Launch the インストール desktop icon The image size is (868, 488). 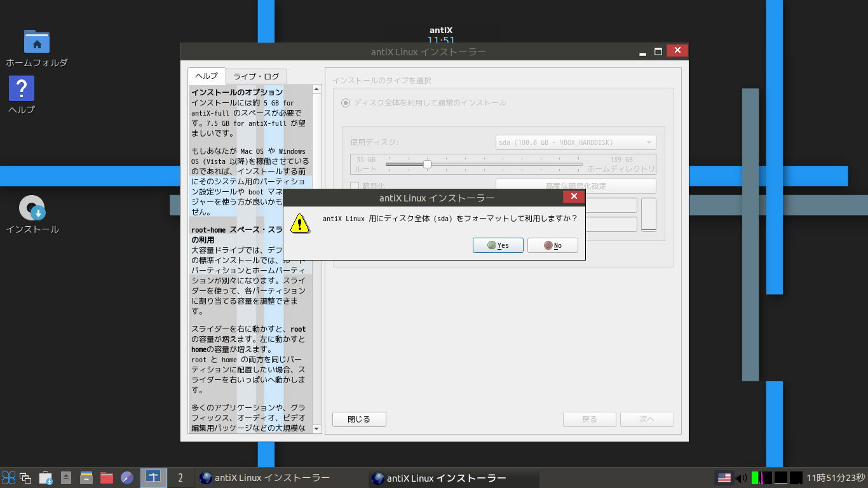(x=32, y=215)
